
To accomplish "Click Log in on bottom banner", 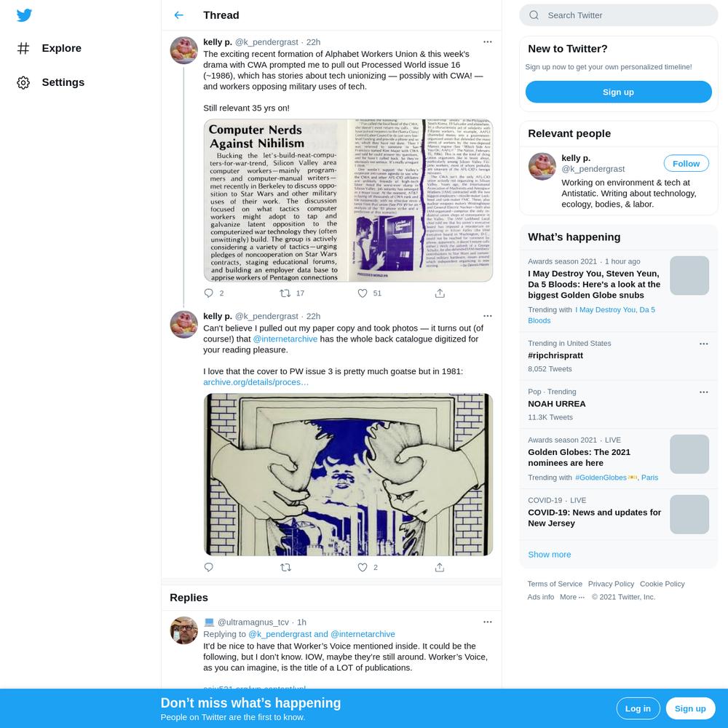I will coord(638,708).
